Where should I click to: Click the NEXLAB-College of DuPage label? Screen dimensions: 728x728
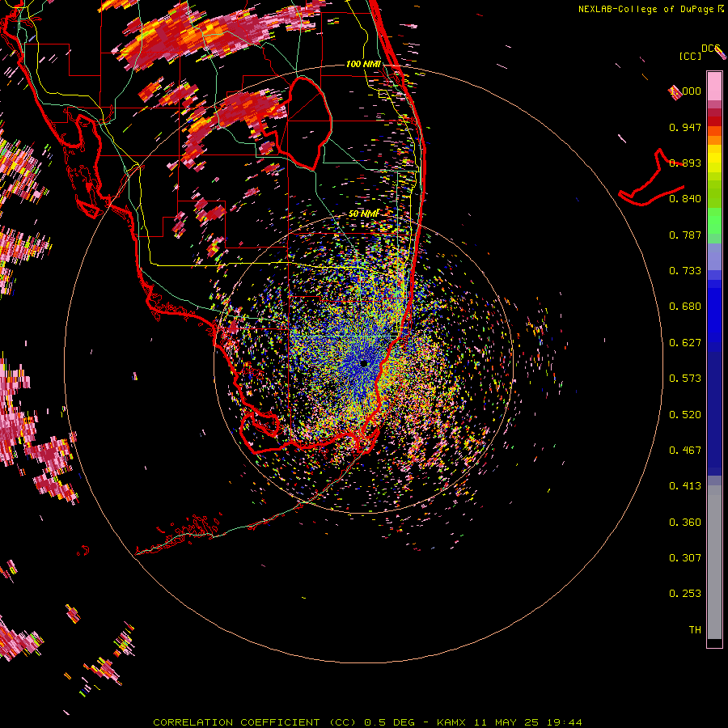point(647,9)
